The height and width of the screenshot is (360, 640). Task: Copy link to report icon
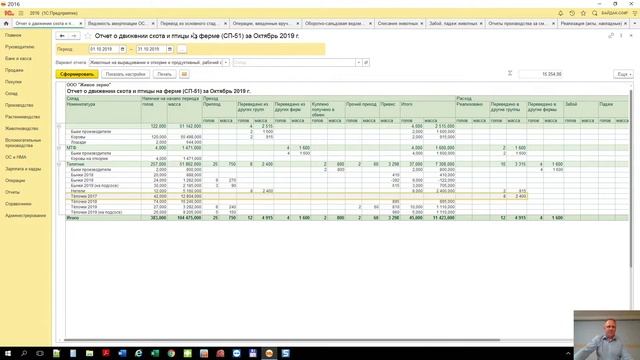(611, 36)
